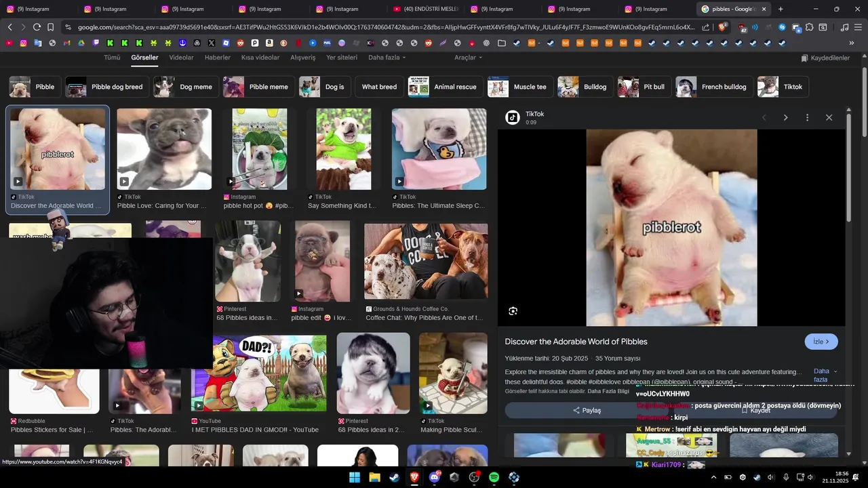
Task: Switch to the Alışveriş tab
Action: (303, 58)
